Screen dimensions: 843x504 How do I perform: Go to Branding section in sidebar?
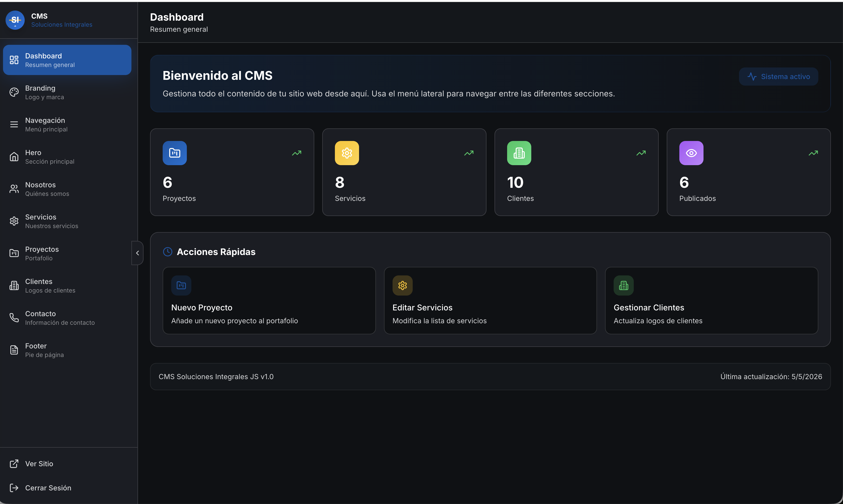[67, 92]
